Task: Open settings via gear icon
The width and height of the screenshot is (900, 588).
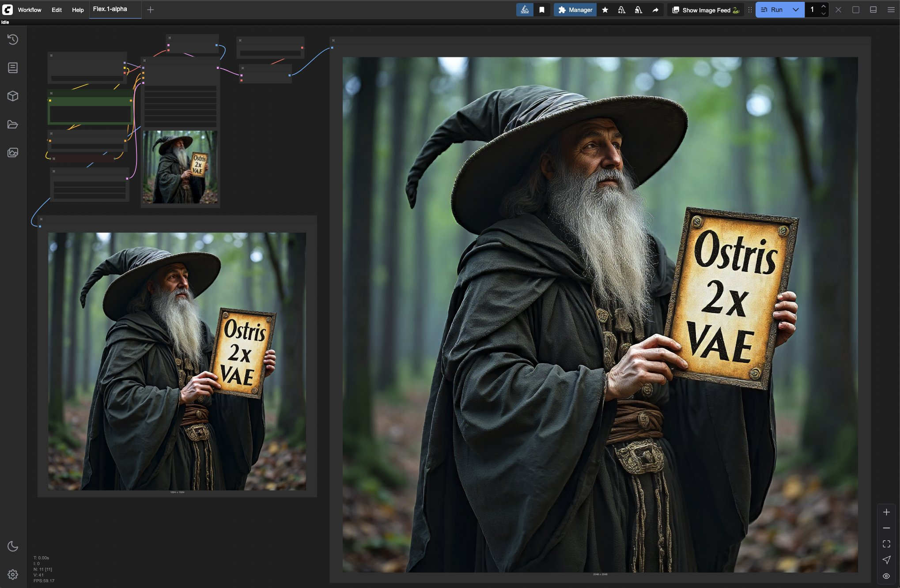Action: coord(13,574)
